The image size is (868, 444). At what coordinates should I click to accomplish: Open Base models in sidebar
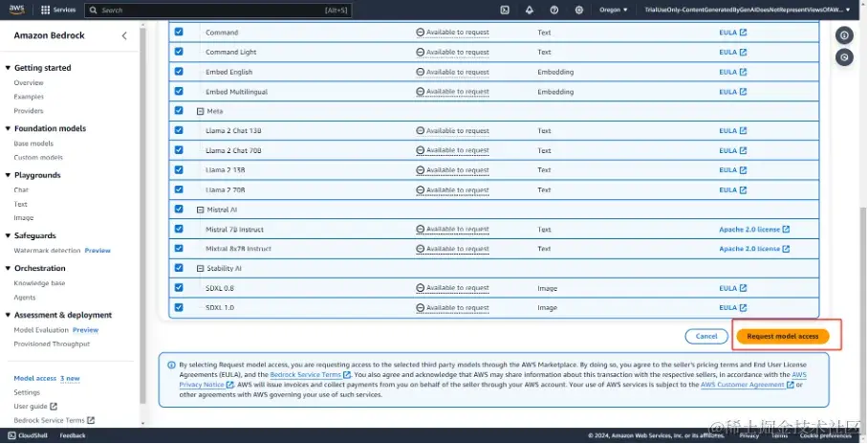point(33,144)
